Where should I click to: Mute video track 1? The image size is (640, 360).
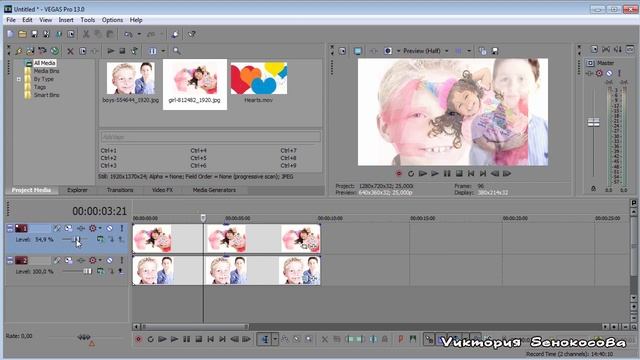click(x=109, y=228)
